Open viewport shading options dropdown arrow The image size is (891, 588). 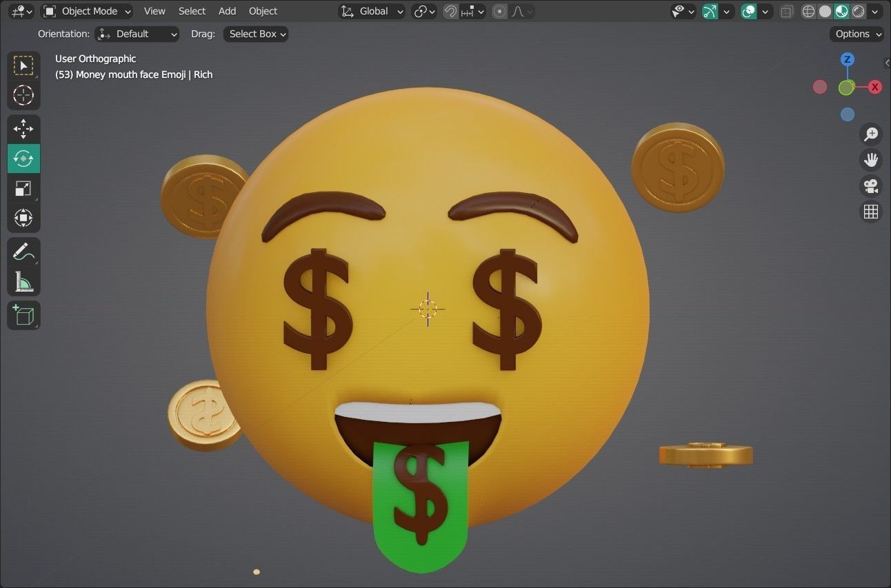876,11
